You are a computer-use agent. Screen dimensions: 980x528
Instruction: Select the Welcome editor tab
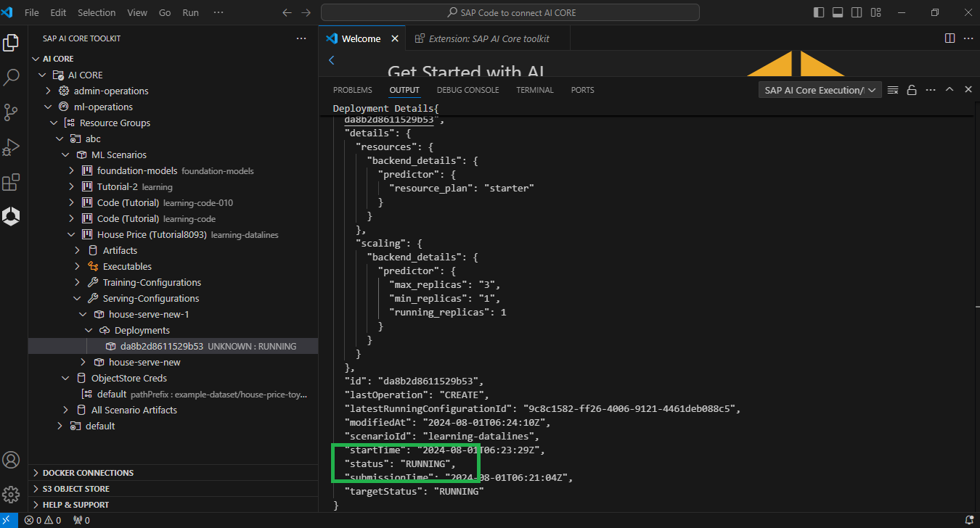click(362, 38)
